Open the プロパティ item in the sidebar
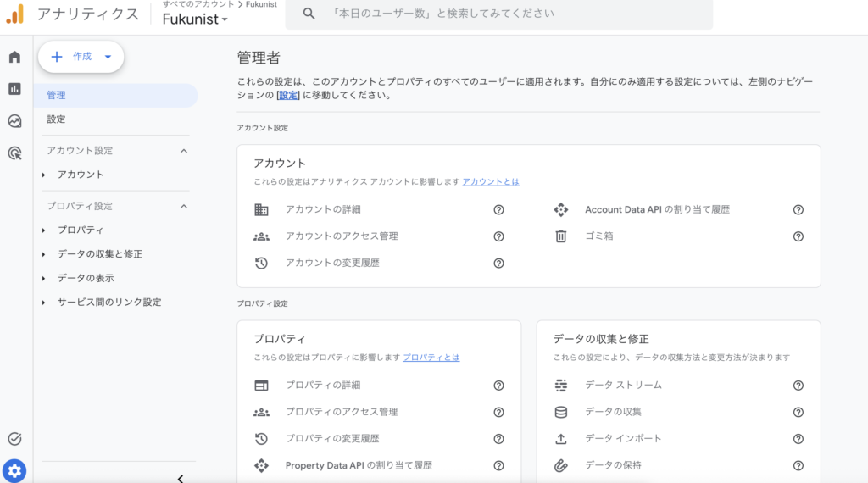The width and height of the screenshot is (868, 483). pos(81,230)
